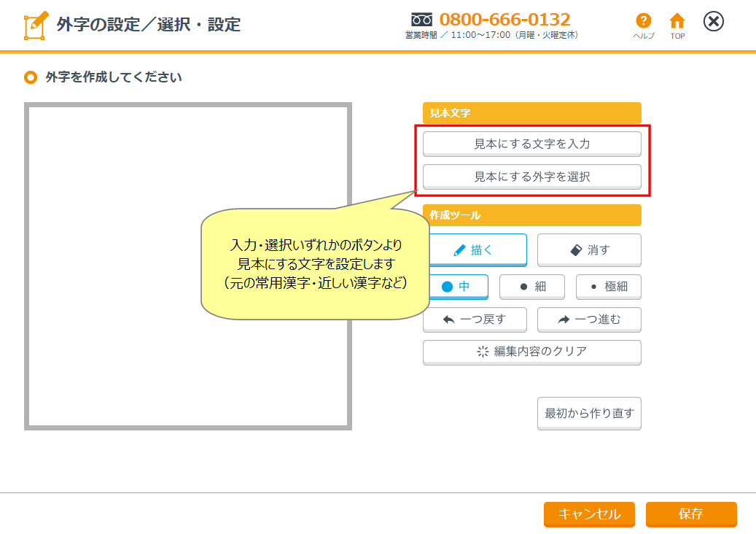This screenshot has width=756, height=534.
Task: Click the 見本文字 section header
Action: (531, 113)
